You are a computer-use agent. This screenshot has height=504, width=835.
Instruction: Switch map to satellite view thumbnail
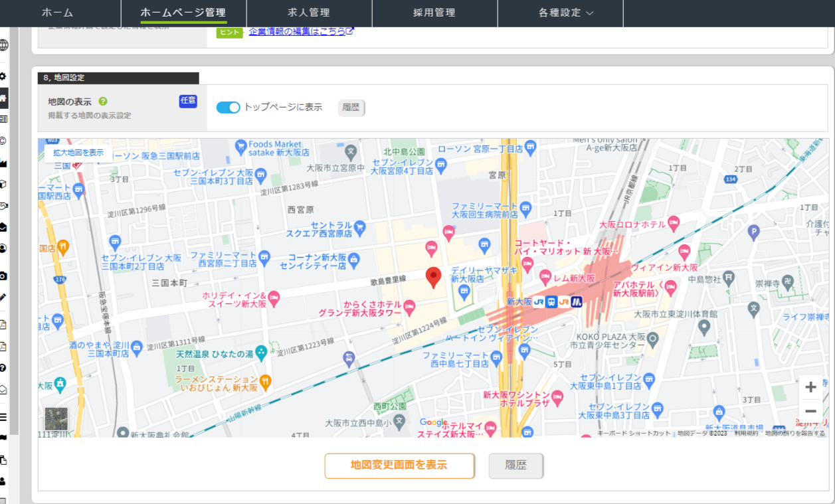(56, 419)
